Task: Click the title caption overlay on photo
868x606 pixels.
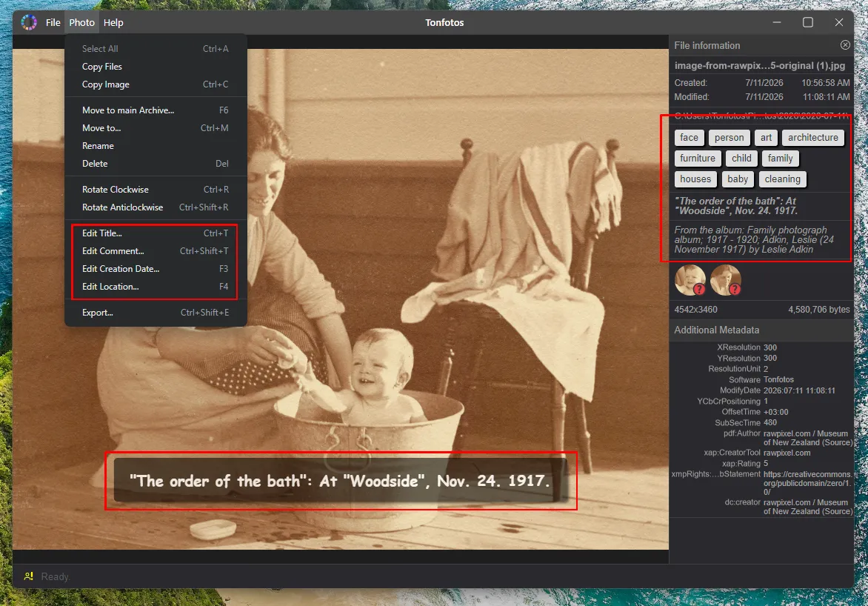Action: tap(340, 480)
